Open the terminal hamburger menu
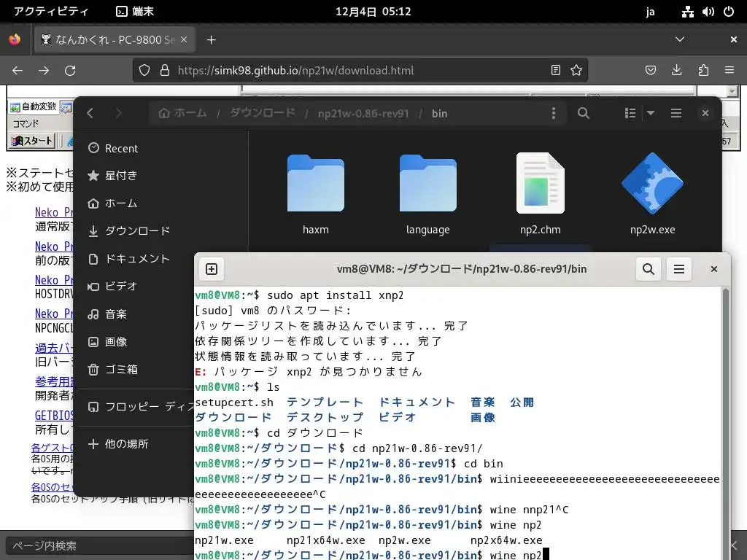Viewport: 747px width, 560px height. click(x=679, y=269)
